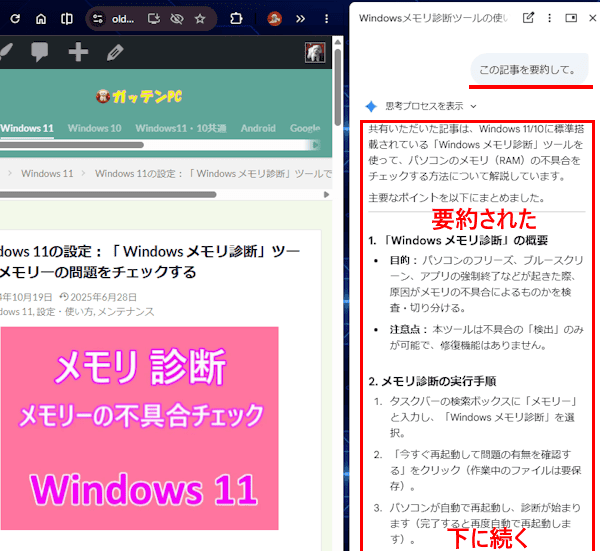Viewport: 600px width, 551px height.
Task: Click the breadcrumb scrollbar right arrow
Action: pyautogui.click(x=326, y=194)
